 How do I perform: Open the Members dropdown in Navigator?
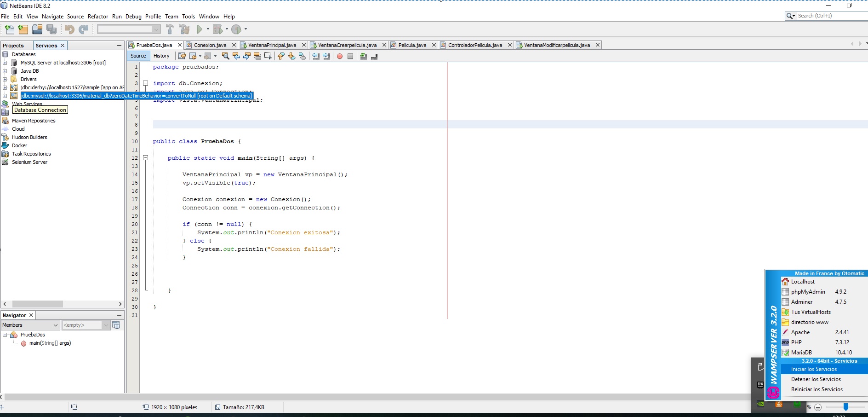click(x=30, y=325)
